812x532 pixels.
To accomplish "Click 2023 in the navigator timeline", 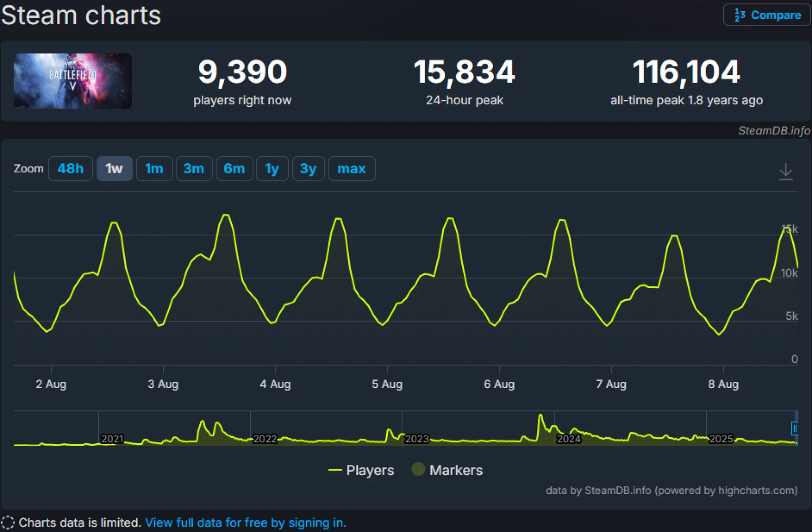I will 417,439.
